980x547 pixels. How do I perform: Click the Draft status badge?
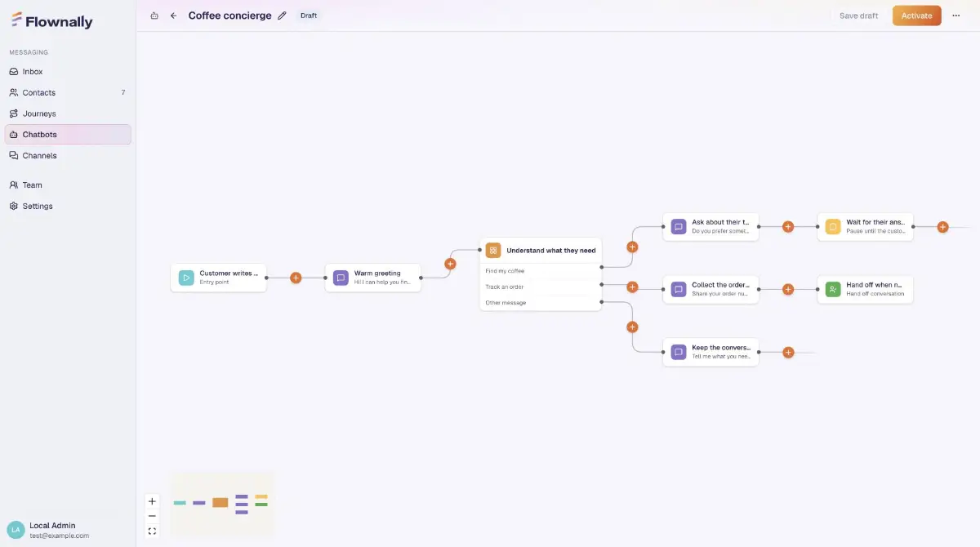309,16
